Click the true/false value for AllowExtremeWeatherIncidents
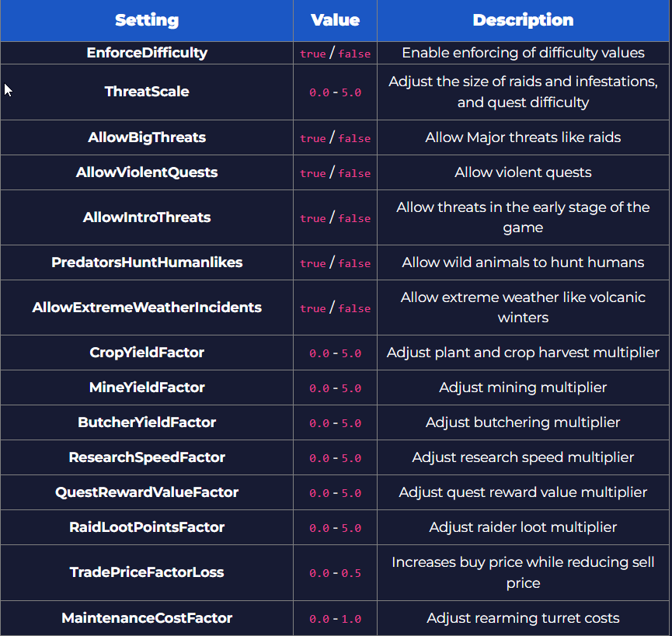This screenshot has height=636, width=672. click(335, 308)
